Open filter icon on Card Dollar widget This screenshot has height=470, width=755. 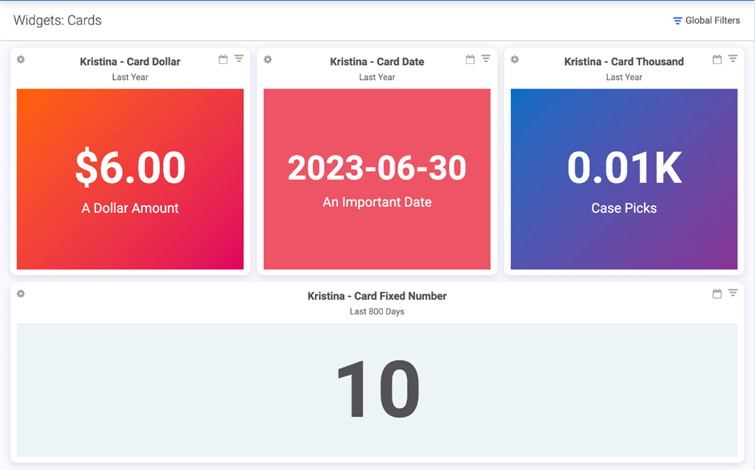point(239,60)
